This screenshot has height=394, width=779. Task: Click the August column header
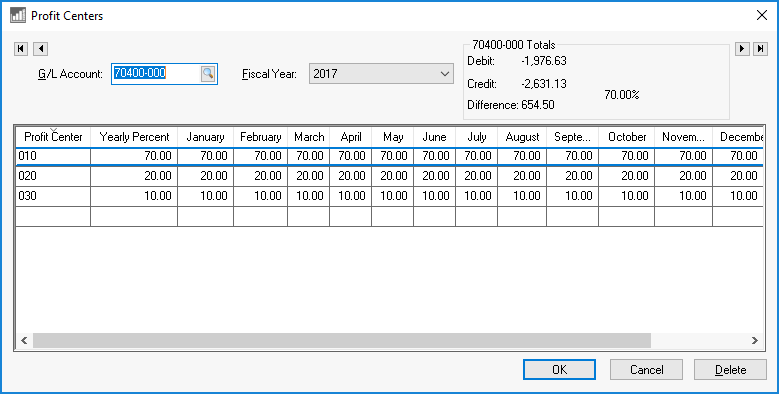pyautogui.click(x=522, y=137)
